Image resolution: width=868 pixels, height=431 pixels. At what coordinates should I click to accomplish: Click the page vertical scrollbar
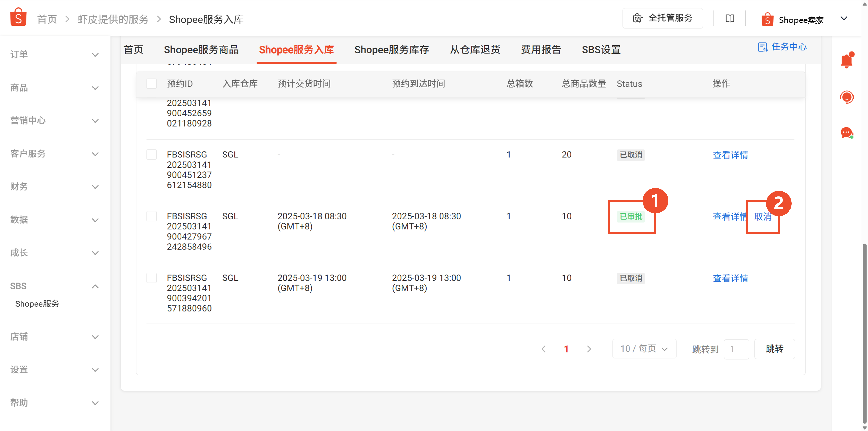864,333
